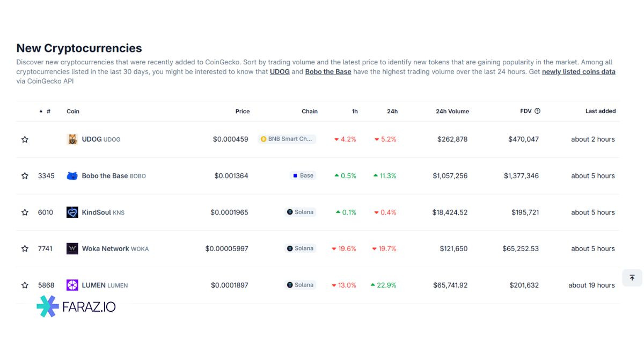Click the Bobo the Base coin icon
644x338 pixels.
tap(72, 176)
